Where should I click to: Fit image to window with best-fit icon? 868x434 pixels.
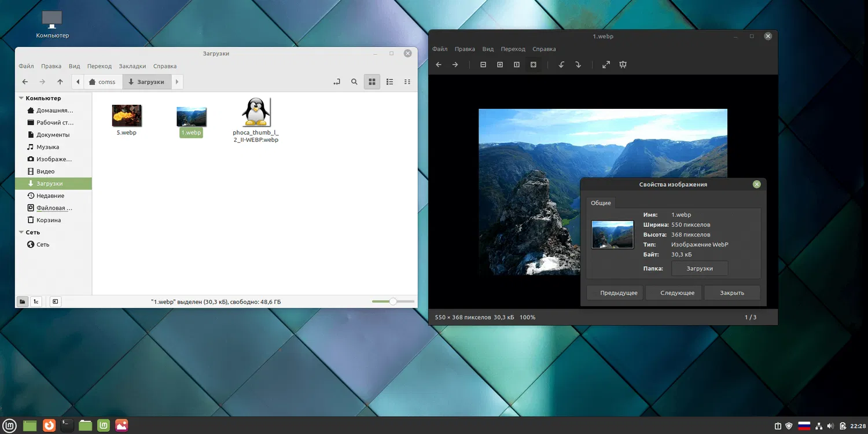534,65
